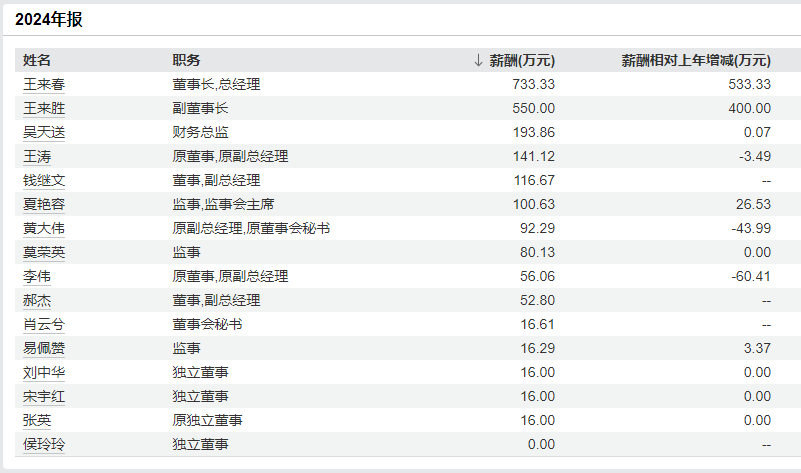Click the 莫荣英 name link

44,252
